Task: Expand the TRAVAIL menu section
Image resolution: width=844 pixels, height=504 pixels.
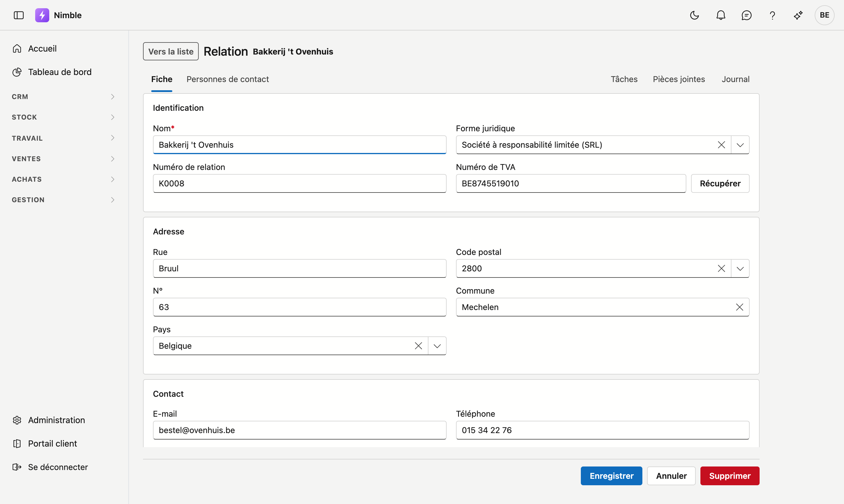Action: [64, 138]
